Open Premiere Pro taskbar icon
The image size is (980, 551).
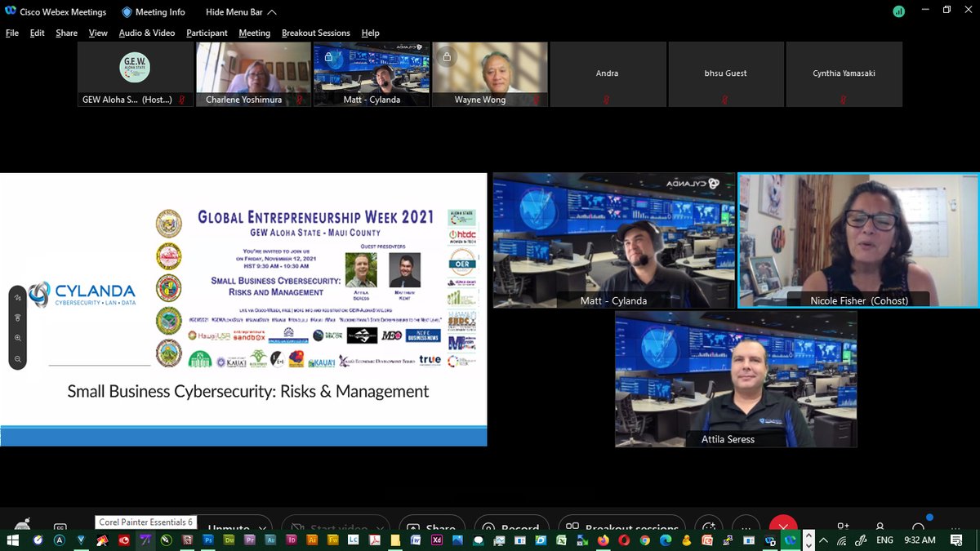click(x=251, y=540)
